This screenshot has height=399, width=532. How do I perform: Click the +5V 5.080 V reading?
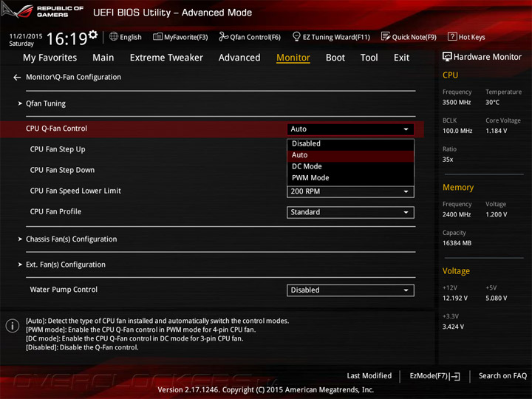tap(496, 299)
